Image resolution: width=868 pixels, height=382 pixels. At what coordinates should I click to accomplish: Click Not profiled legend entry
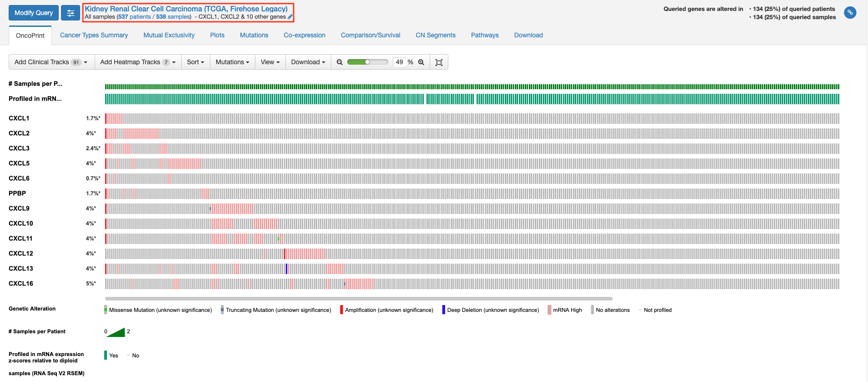[x=655, y=310]
